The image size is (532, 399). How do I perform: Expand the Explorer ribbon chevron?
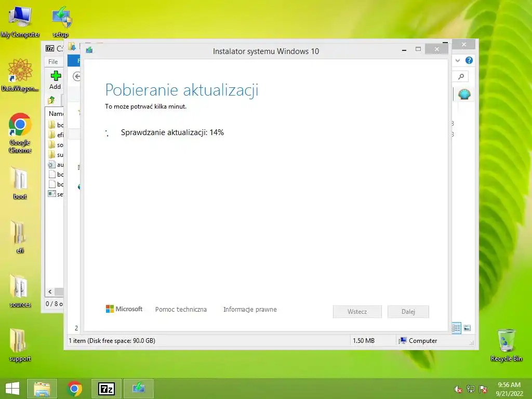click(458, 60)
